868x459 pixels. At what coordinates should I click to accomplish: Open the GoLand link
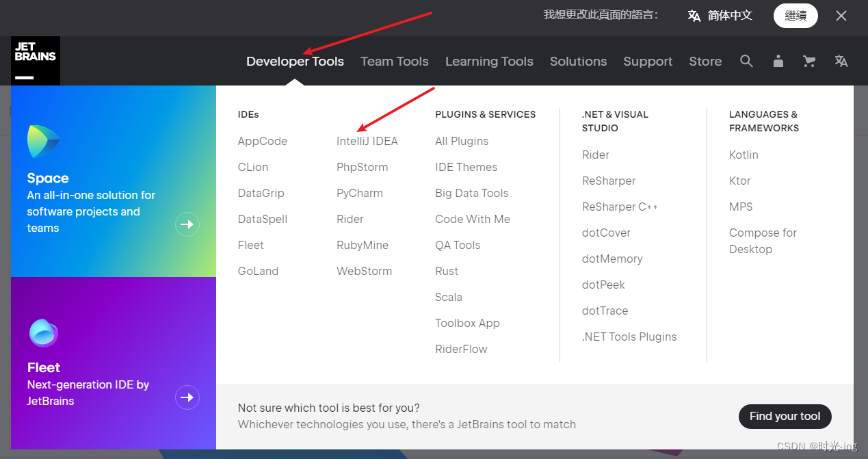pos(259,271)
